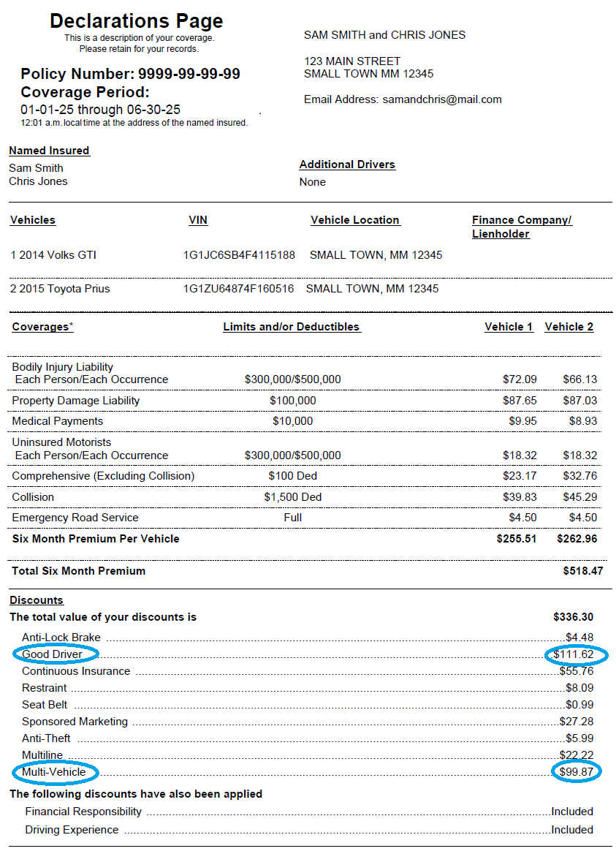Click the VIN column header
Image resolution: width=616 pixels, height=862 pixels.
tap(198, 220)
